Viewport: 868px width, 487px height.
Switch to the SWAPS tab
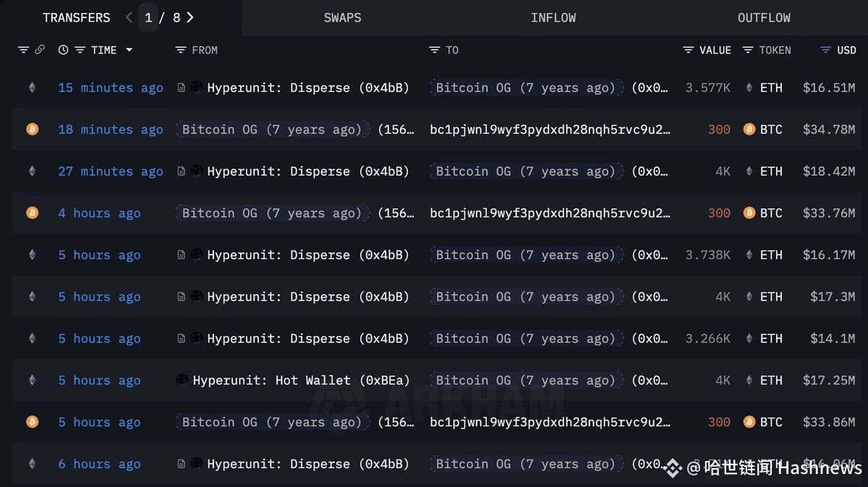pyautogui.click(x=342, y=17)
